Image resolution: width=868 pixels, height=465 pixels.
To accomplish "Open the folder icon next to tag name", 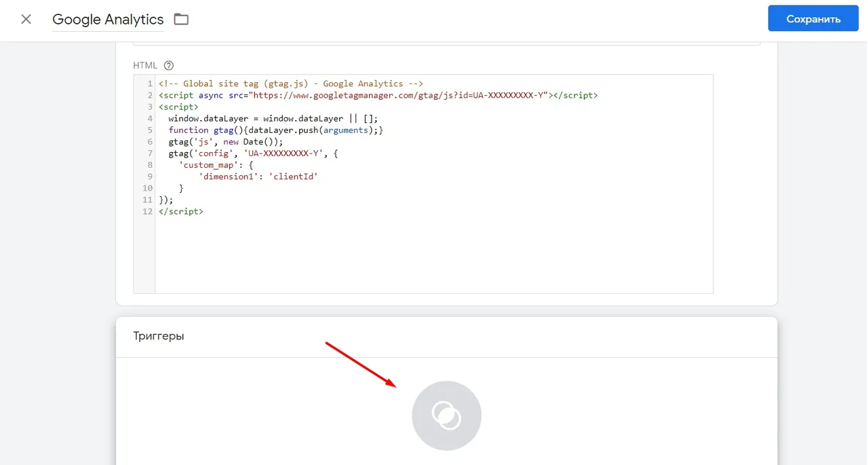I will (181, 19).
